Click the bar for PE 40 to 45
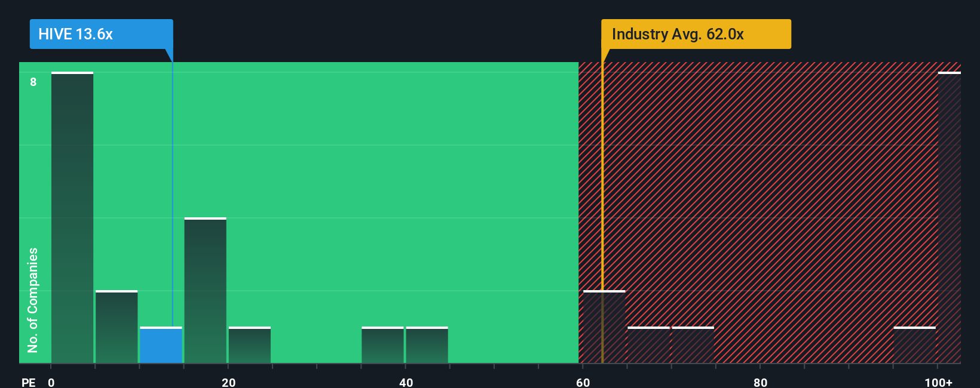The height and width of the screenshot is (388, 980). tap(427, 345)
